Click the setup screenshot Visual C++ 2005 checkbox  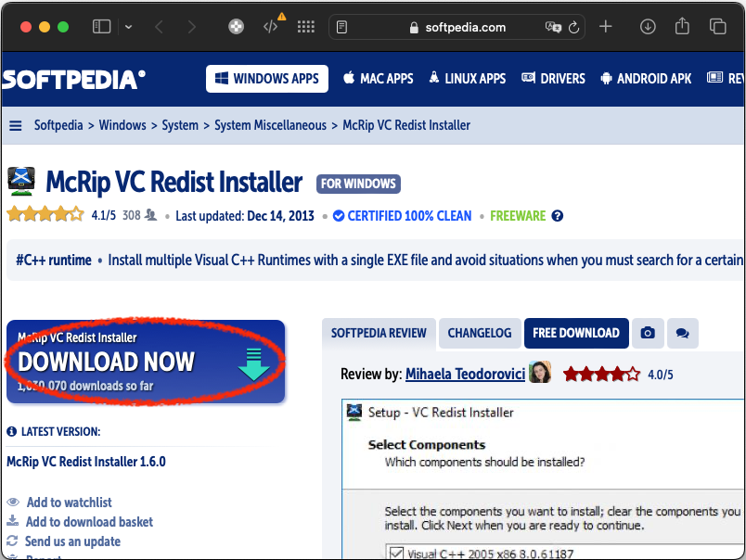(396, 553)
